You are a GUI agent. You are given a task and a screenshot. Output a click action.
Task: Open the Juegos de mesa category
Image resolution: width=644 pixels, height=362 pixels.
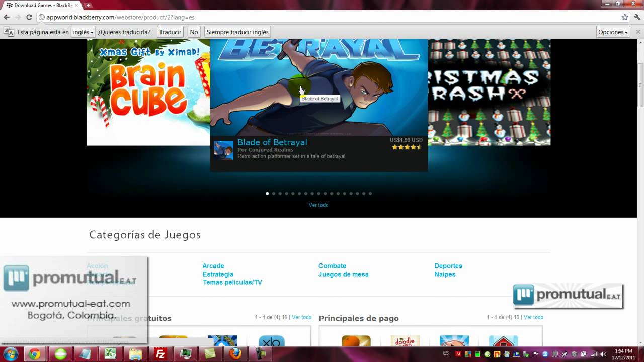tap(344, 274)
